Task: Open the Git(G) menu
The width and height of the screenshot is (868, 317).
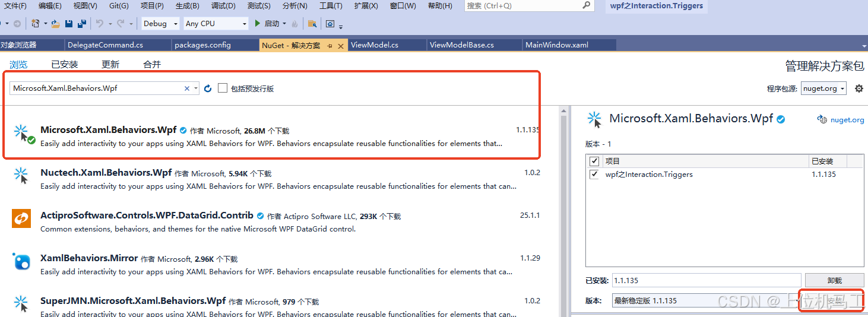Action: (119, 6)
